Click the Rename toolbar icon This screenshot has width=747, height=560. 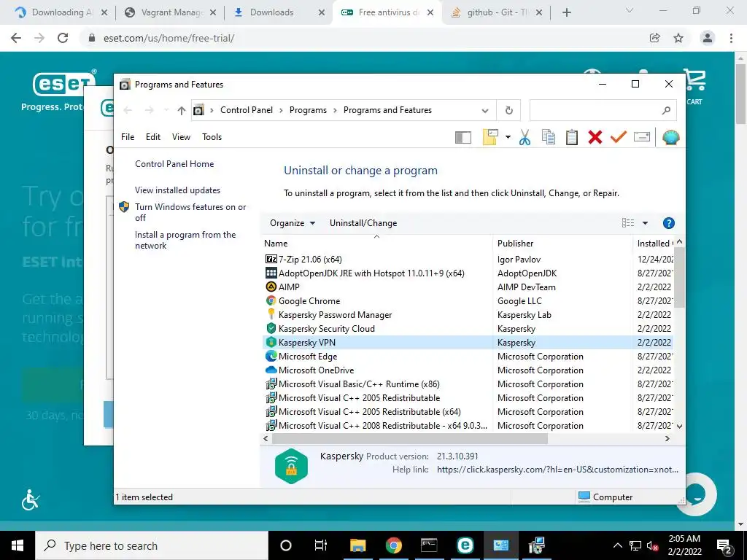tap(642, 137)
